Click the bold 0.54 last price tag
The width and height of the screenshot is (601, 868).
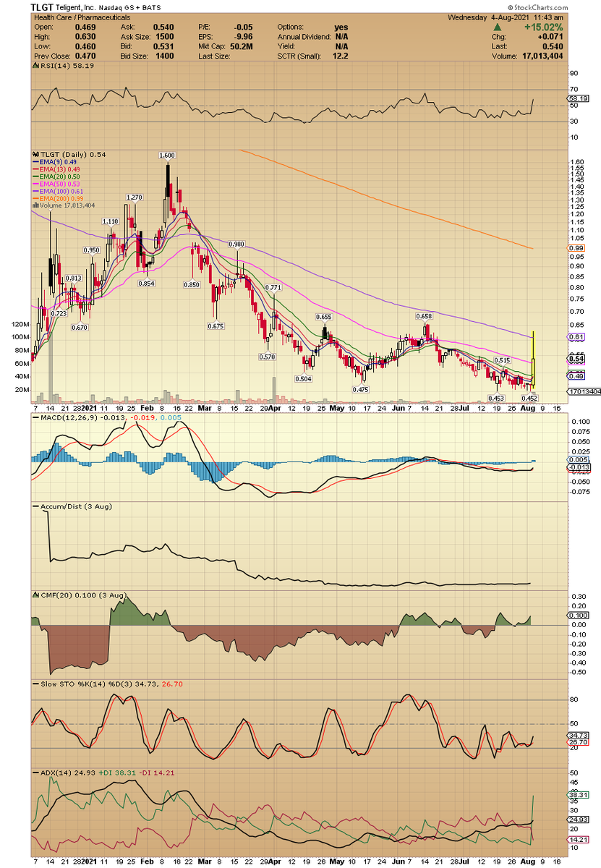coord(576,359)
